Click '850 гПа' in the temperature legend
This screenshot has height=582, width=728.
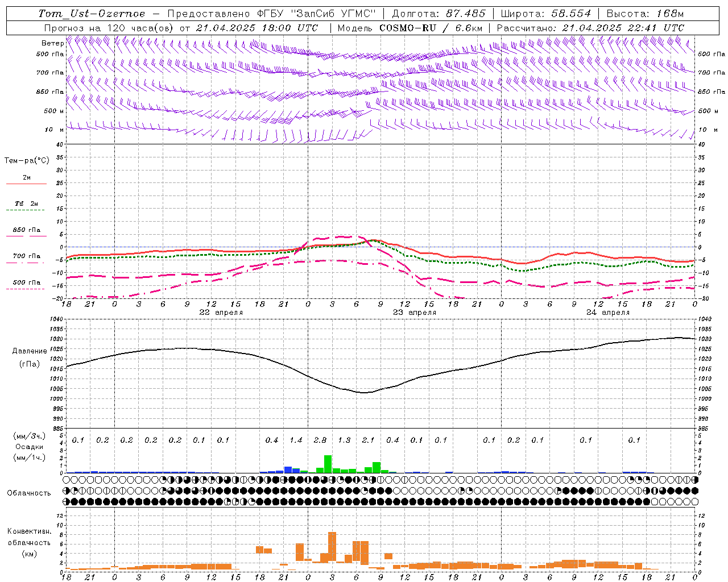click(27, 230)
